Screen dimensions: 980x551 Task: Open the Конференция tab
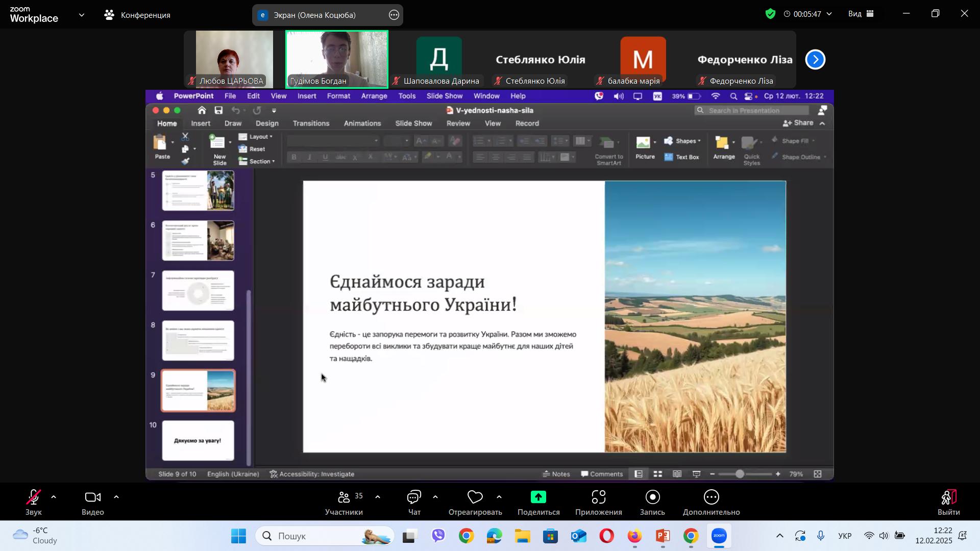click(137, 15)
